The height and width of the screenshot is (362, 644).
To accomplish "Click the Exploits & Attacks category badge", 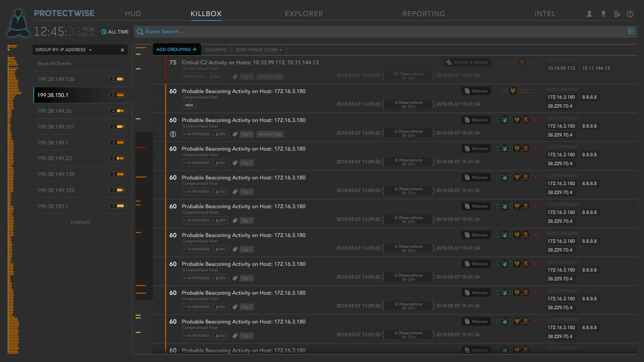I will (467, 62).
